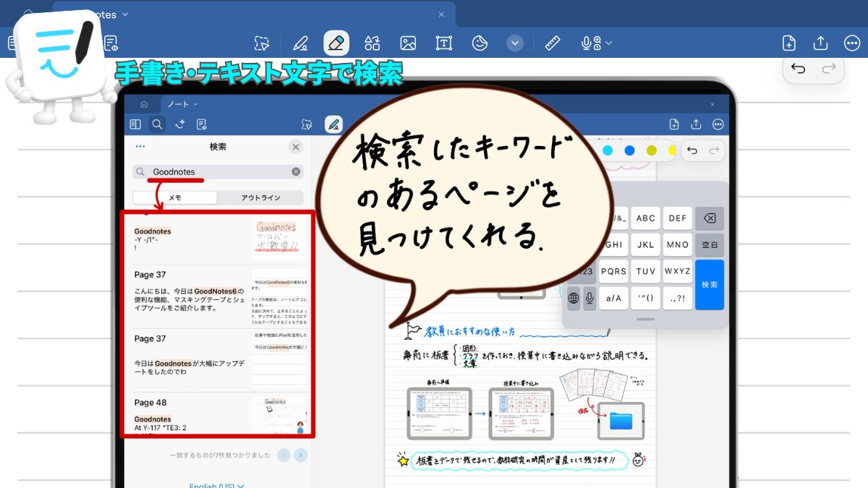
Task: Expand the microphone options chevron
Action: pyautogui.click(x=608, y=43)
